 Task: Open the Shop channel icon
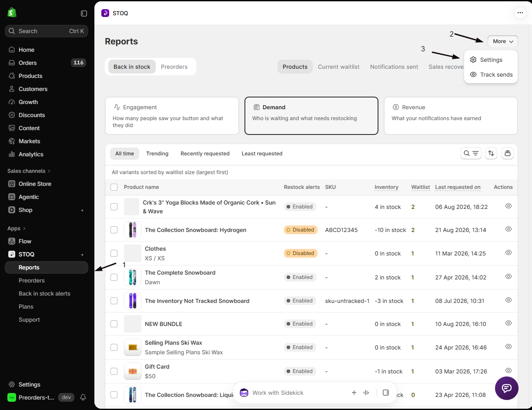click(12, 210)
